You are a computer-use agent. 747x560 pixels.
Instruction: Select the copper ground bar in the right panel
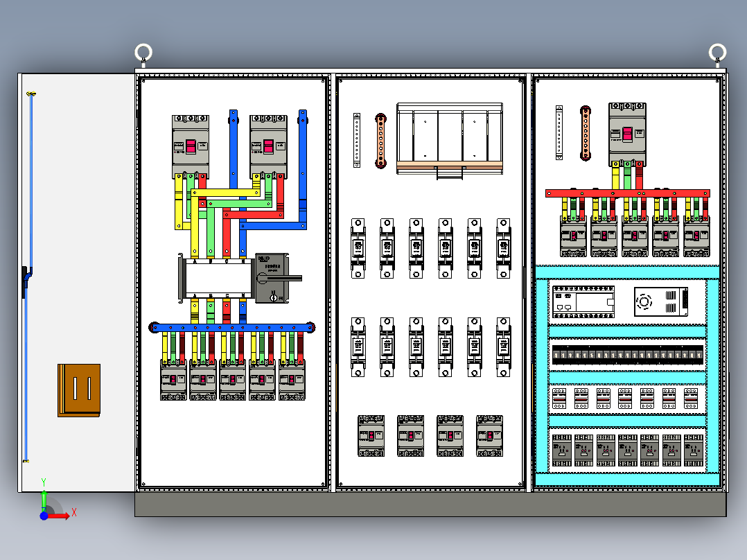[x=586, y=134]
